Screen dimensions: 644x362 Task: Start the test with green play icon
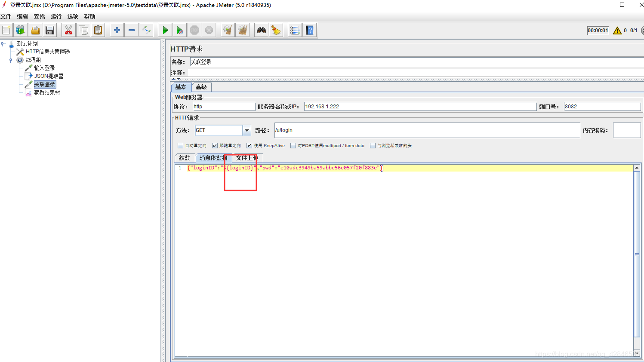[165, 30]
